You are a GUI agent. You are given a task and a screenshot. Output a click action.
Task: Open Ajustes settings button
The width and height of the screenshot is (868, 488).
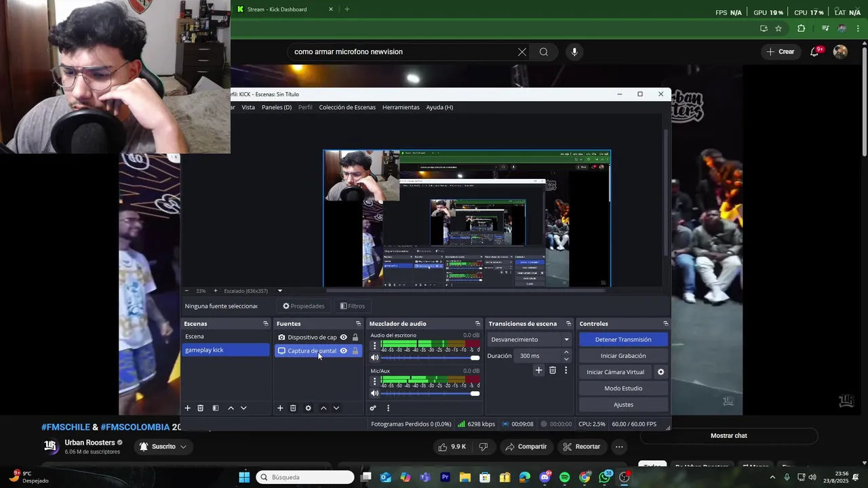coord(623,405)
